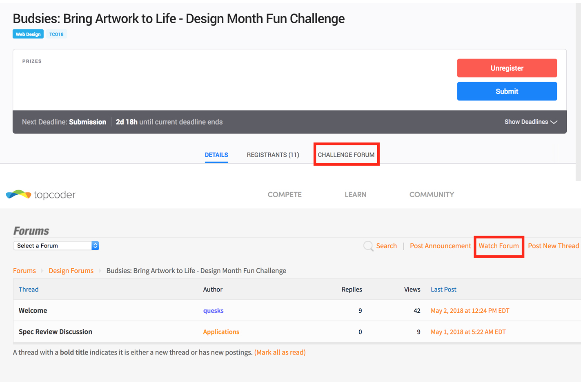Go to Design Forums breadcrumb

pyautogui.click(x=71, y=271)
